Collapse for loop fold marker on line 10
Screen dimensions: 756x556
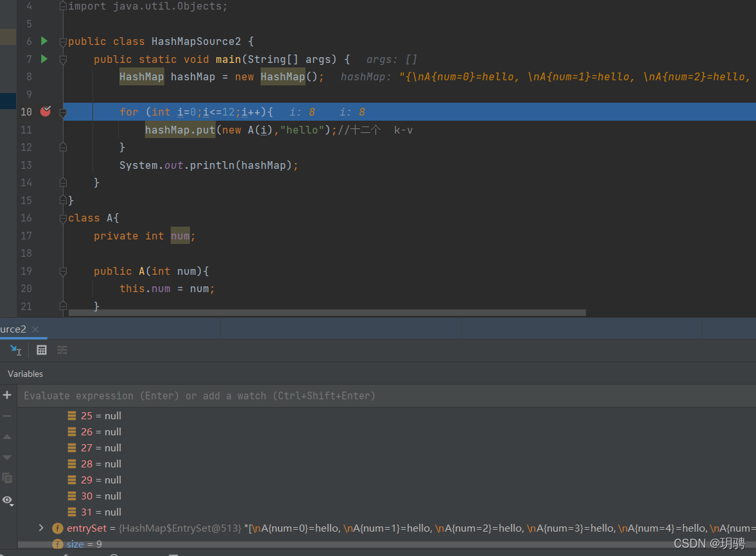point(63,112)
